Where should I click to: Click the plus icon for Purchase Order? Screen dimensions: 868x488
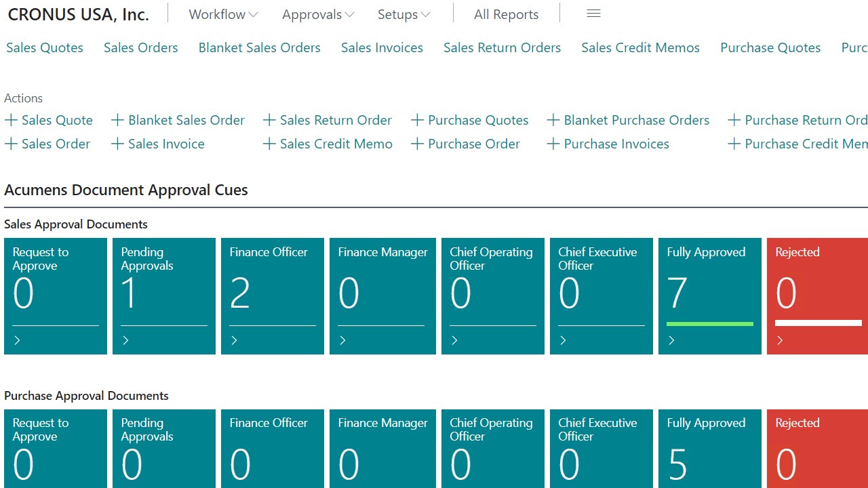click(416, 144)
